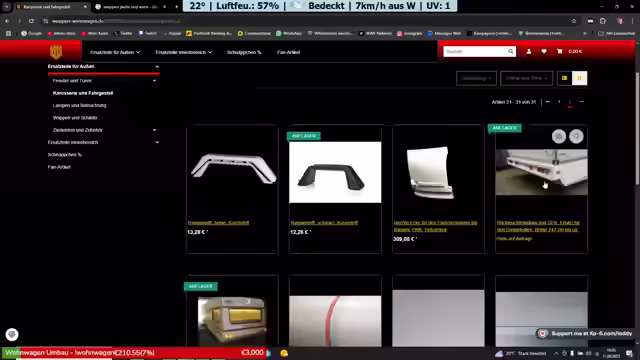Open the Fan-Artikel top menu item

click(x=288, y=52)
